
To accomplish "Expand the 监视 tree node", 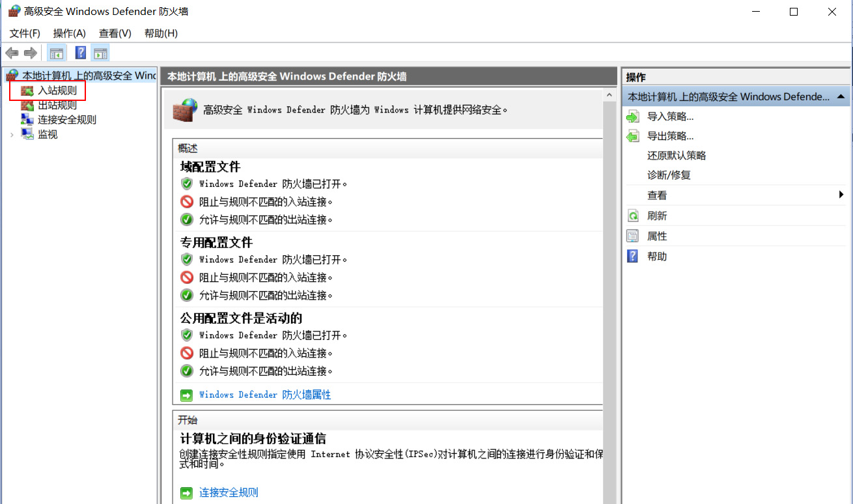I will point(12,134).
